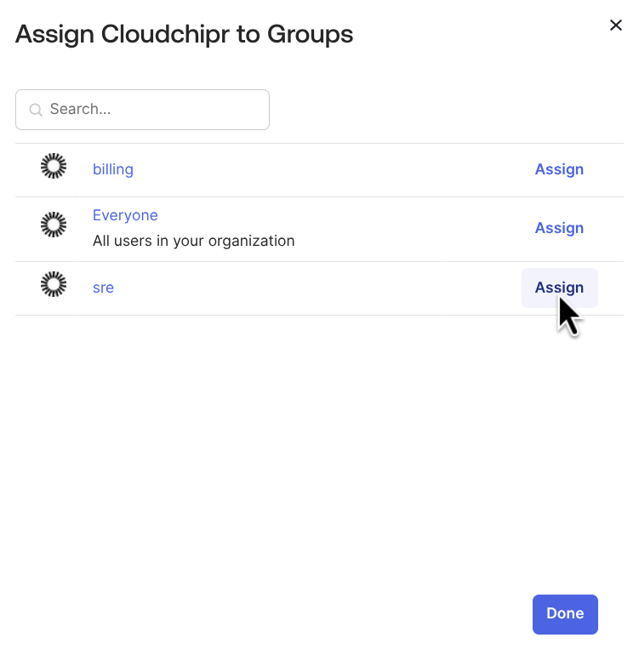Viewport: 639px width, 672px height.
Task: Click the magnifier icon in search box
Action: pos(36,110)
